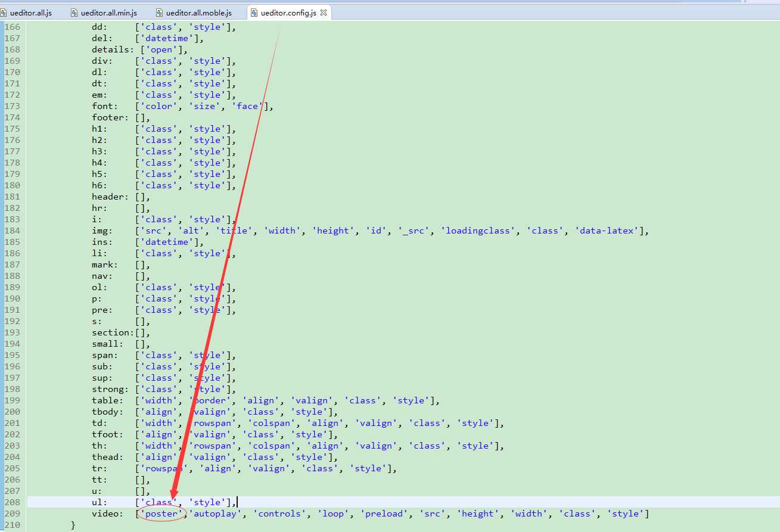Click line number 166 in gutter
Image resolution: width=780 pixels, height=532 pixels.
pos(13,27)
